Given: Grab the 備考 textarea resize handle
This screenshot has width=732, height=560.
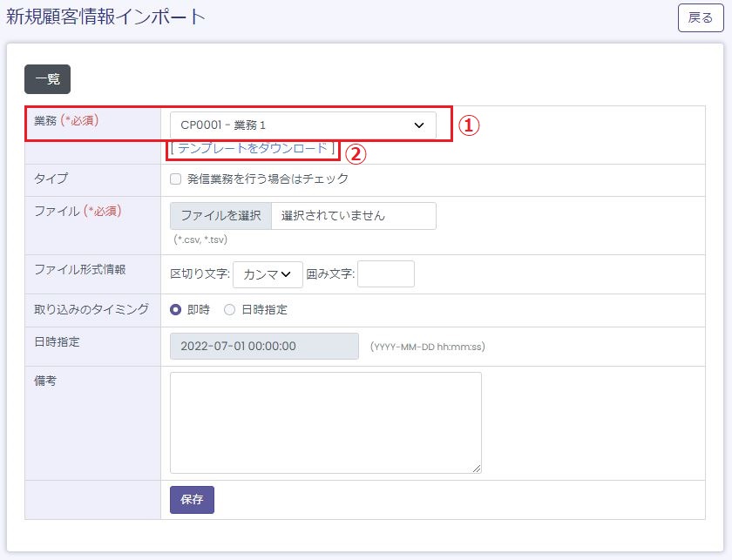Looking at the screenshot, I should pos(477,469).
